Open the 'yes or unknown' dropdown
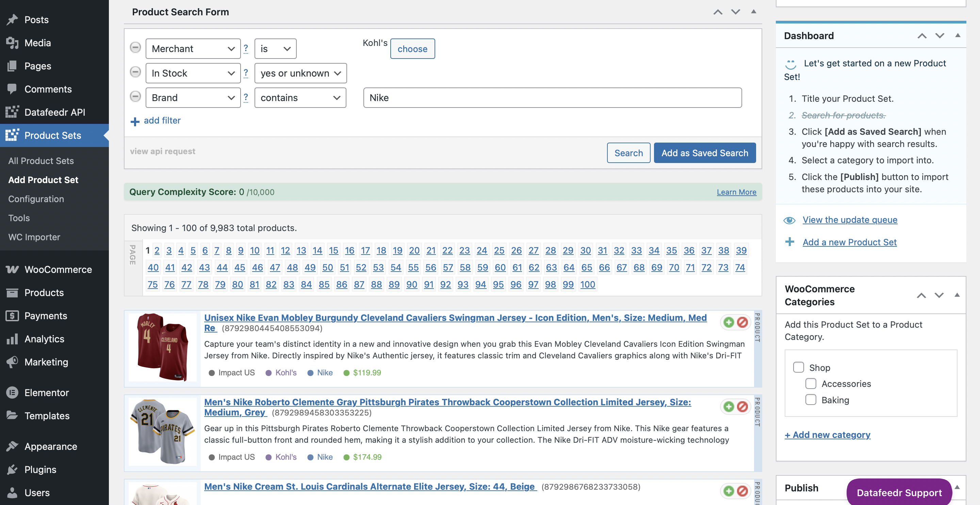Screen dimensions: 980x505 (300, 73)
